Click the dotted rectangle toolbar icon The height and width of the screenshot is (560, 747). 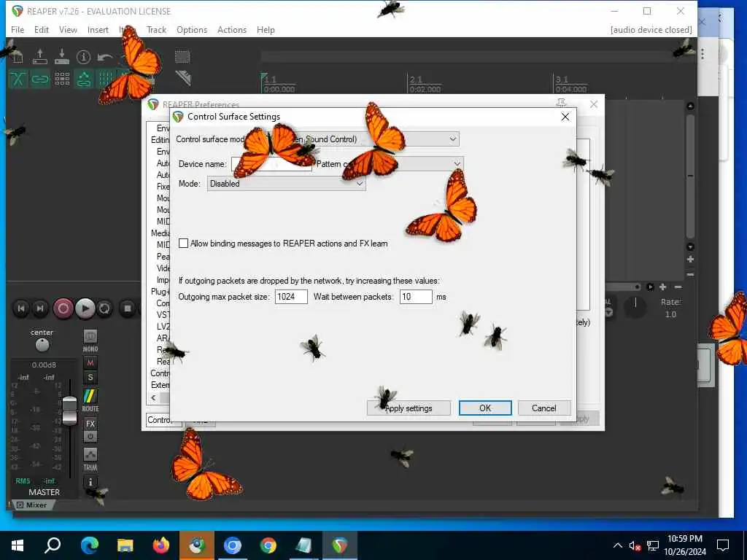pyautogui.click(x=182, y=57)
